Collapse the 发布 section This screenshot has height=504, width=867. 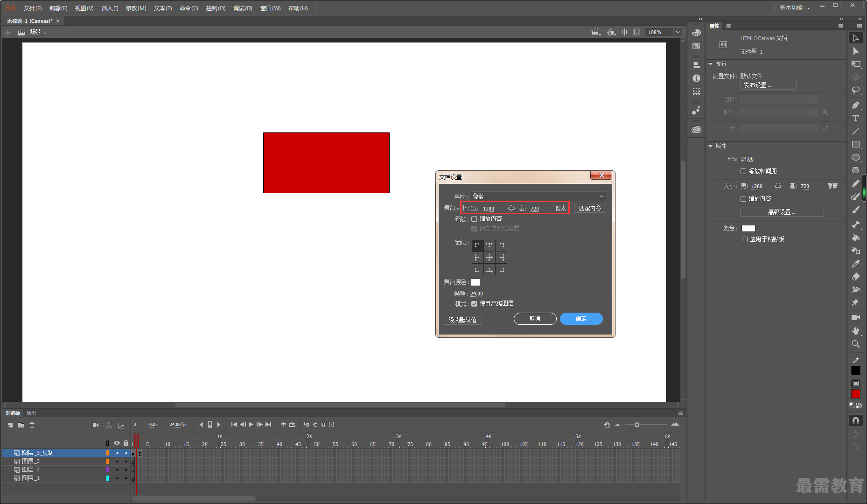click(x=711, y=64)
